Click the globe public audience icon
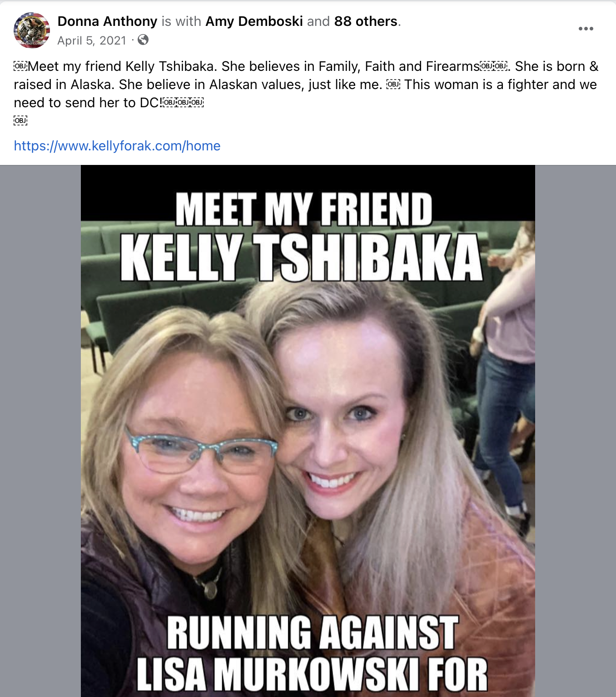 click(x=143, y=40)
